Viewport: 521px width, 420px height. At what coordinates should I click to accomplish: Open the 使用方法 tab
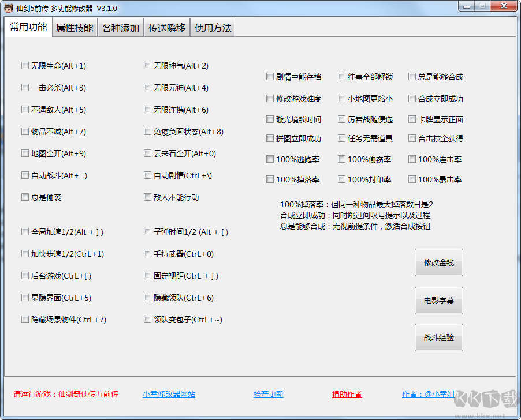point(213,28)
